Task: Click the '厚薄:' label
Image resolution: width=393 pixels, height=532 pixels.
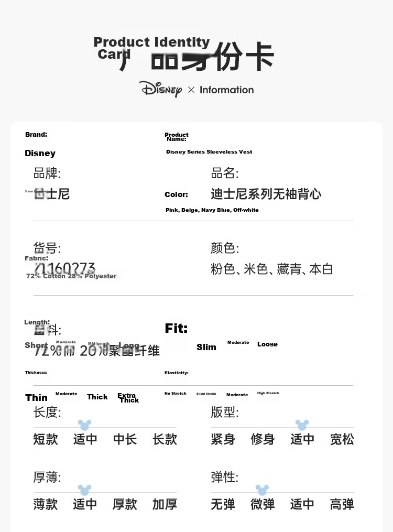Action: (x=47, y=477)
